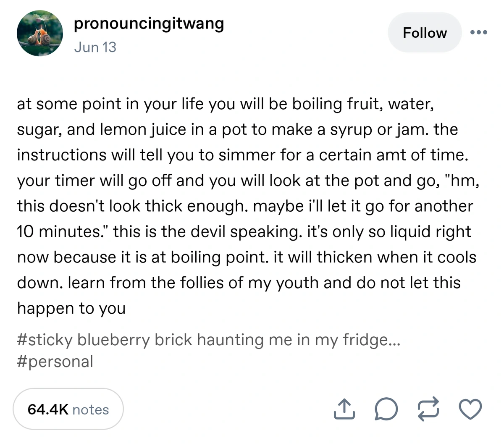Expand the post's ellipsis overflow menu

tap(479, 32)
